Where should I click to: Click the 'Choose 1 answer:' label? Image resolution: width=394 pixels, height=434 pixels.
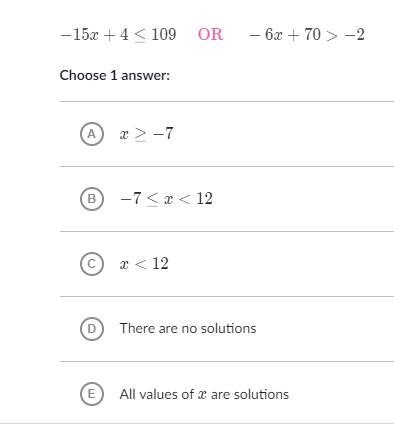click(115, 75)
